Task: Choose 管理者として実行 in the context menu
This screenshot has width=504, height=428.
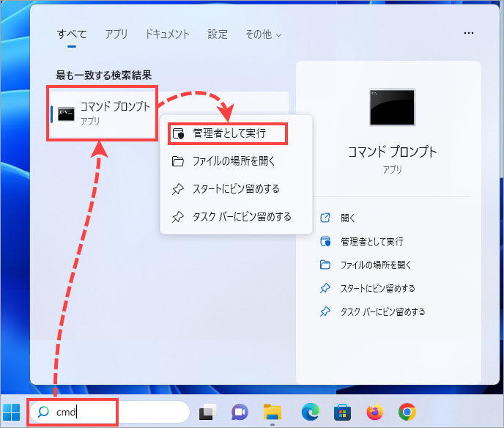Action: [228, 133]
